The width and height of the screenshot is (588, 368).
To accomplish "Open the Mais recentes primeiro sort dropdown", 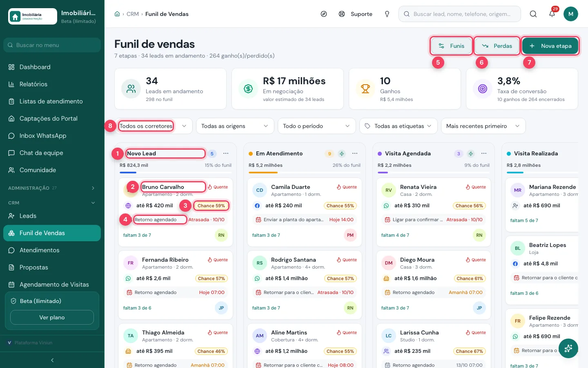I will click(483, 126).
